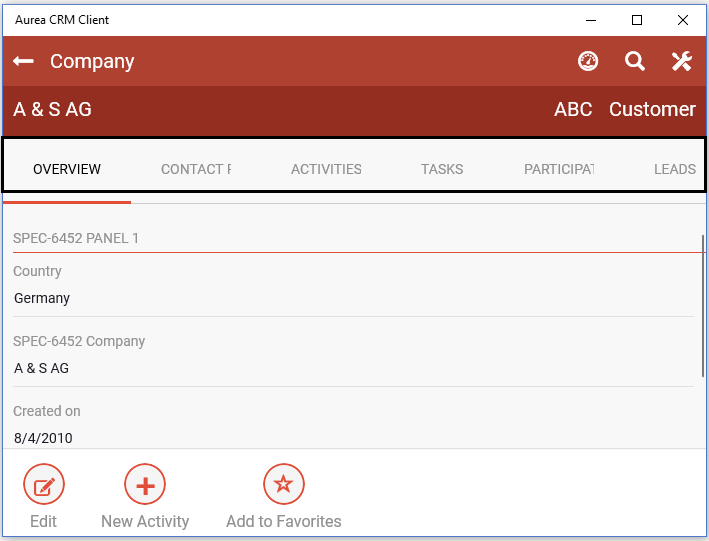Screen dimensions: 709x541
Task: Click the back arrow icon
Action: coord(24,61)
